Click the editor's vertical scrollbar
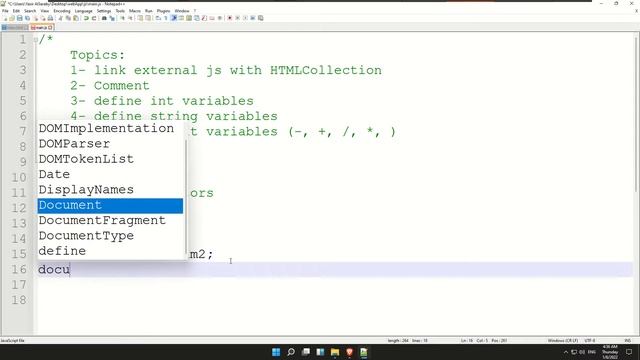This screenshot has height=360, width=640. 636,114
